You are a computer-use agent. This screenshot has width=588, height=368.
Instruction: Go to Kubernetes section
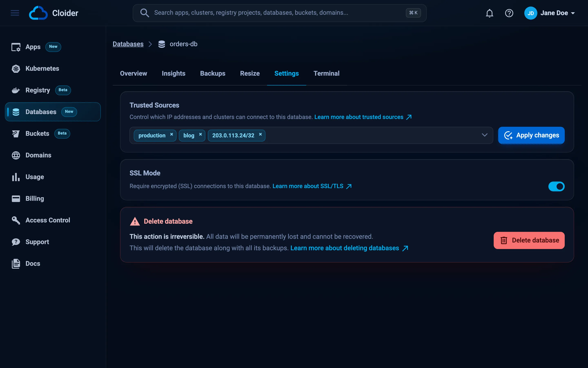(x=53, y=68)
